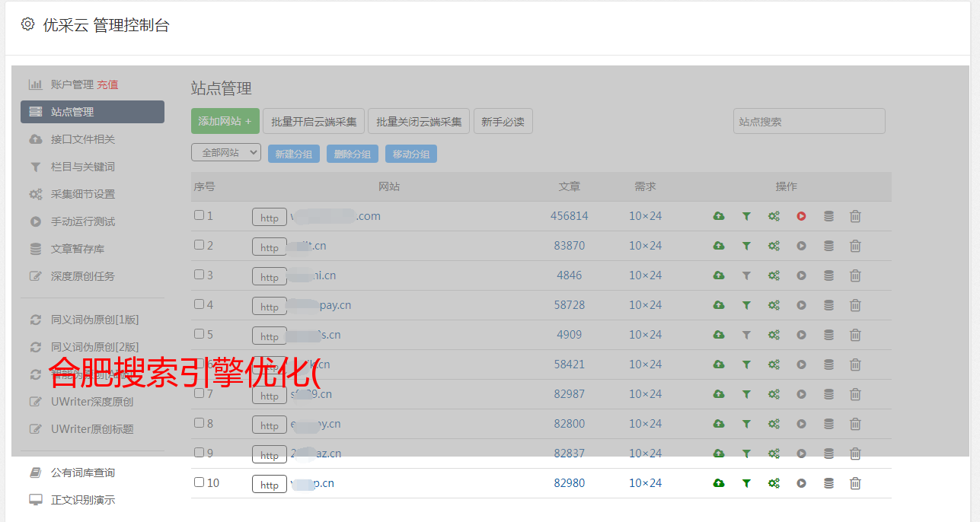This screenshot has height=522, width=980.
Task: Click the red play icon in row 1
Action: [801, 216]
